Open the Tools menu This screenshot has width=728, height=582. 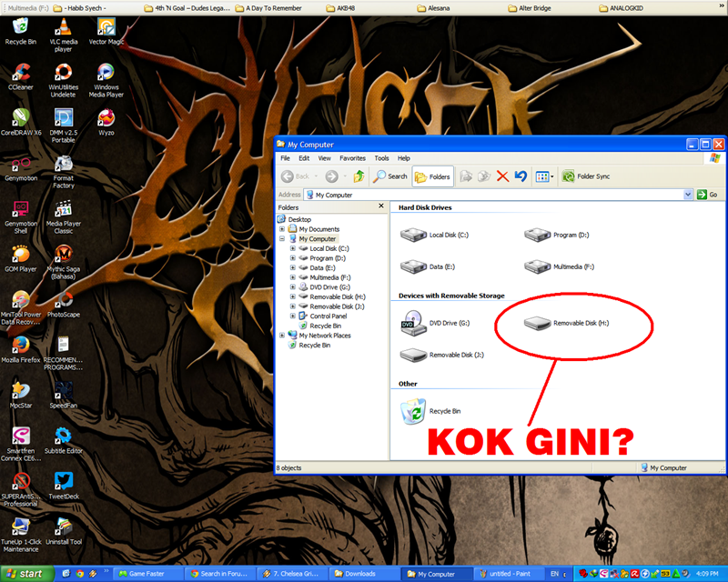pyautogui.click(x=381, y=158)
